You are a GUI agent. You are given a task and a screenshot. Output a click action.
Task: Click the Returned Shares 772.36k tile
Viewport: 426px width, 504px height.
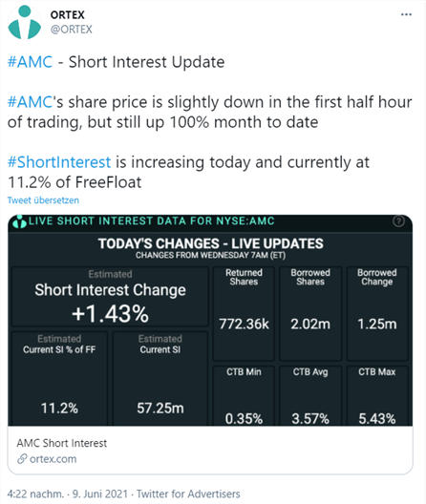click(244, 314)
